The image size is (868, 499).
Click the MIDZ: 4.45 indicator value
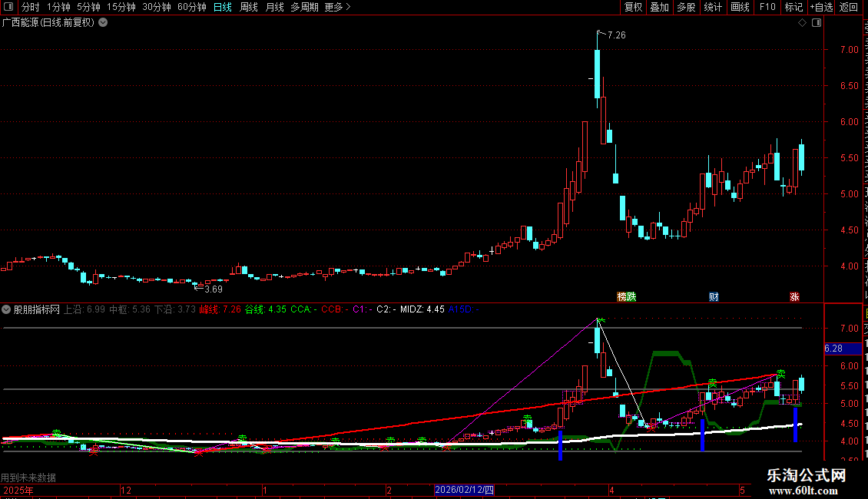[x=422, y=309]
